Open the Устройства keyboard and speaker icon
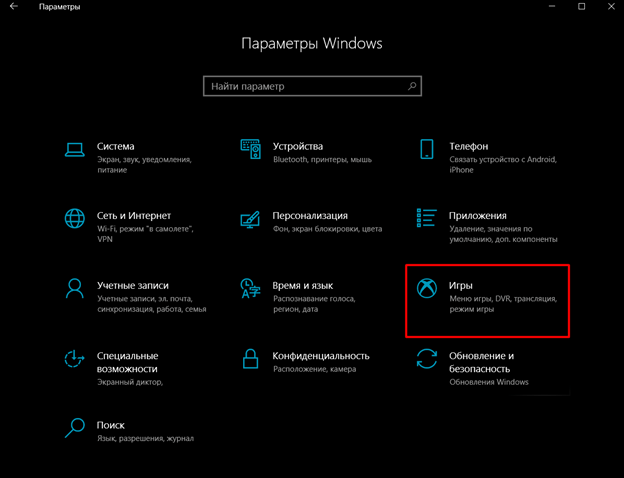The image size is (624, 478). pyautogui.click(x=251, y=149)
